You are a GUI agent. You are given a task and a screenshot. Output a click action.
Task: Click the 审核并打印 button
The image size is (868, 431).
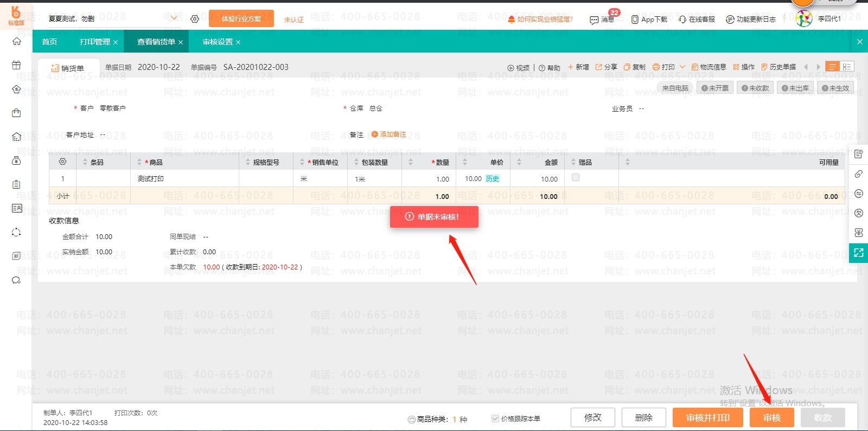coord(707,417)
